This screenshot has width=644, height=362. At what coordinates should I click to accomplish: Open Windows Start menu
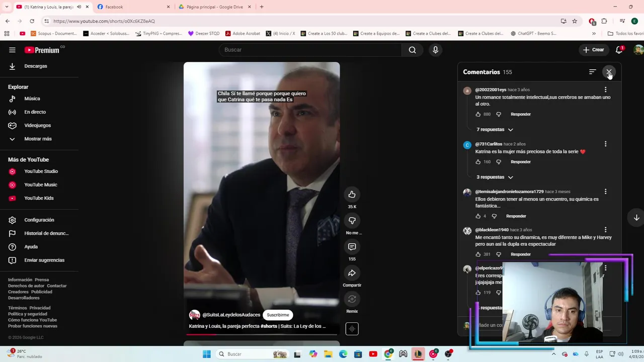tap(206, 354)
